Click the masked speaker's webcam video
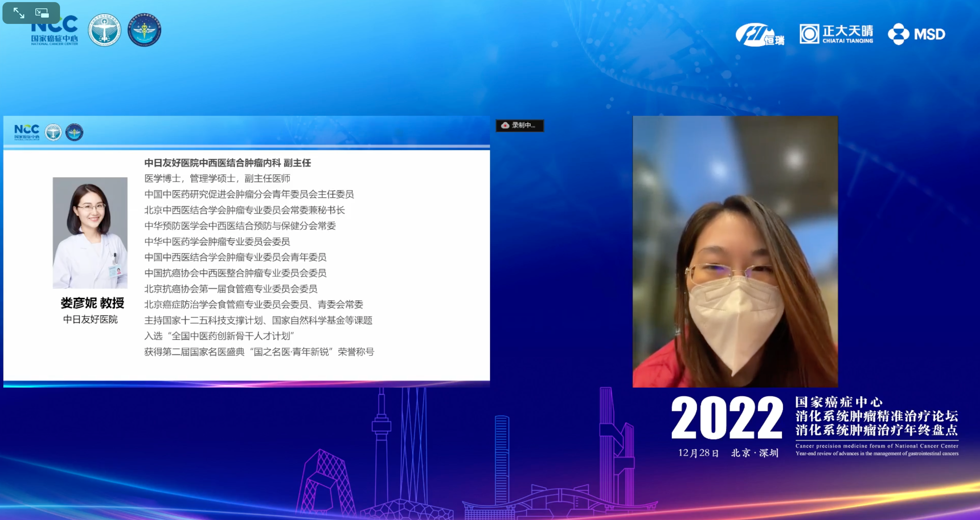 coord(735,251)
